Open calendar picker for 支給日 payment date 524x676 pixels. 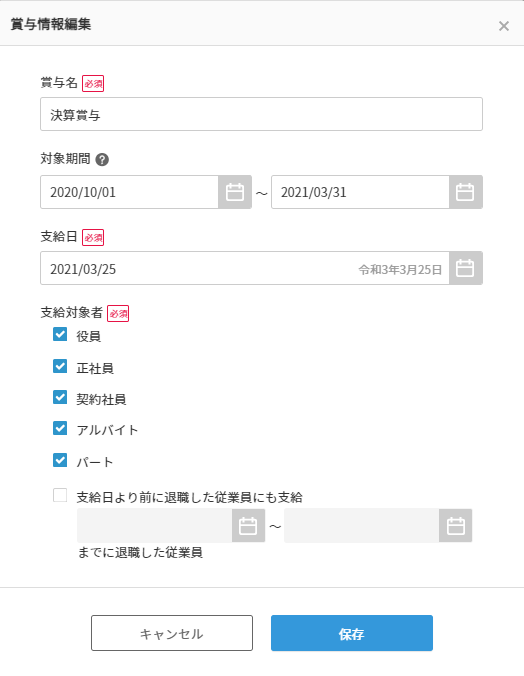465,268
